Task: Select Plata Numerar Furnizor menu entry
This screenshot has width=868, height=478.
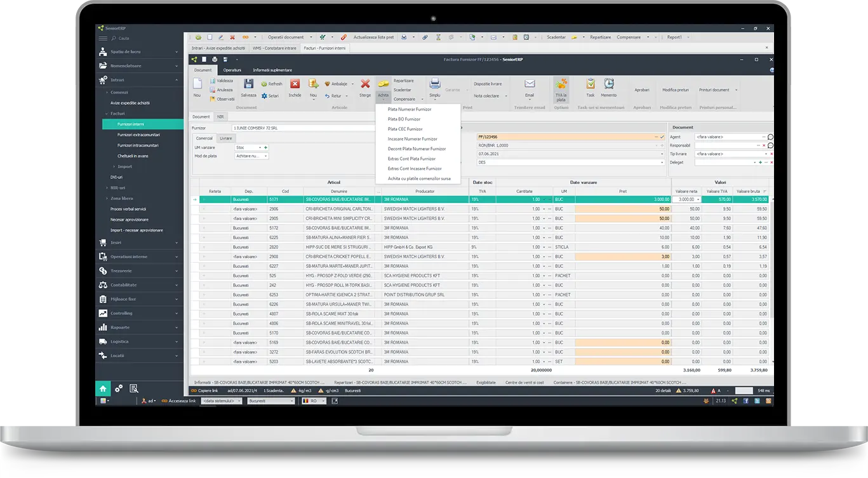Action: pos(410,109)
